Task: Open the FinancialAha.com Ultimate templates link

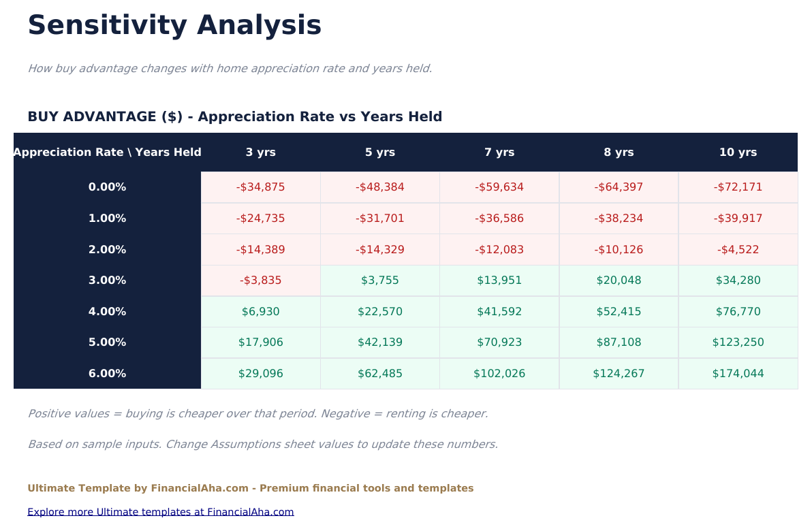Action: tap(161, 512)
